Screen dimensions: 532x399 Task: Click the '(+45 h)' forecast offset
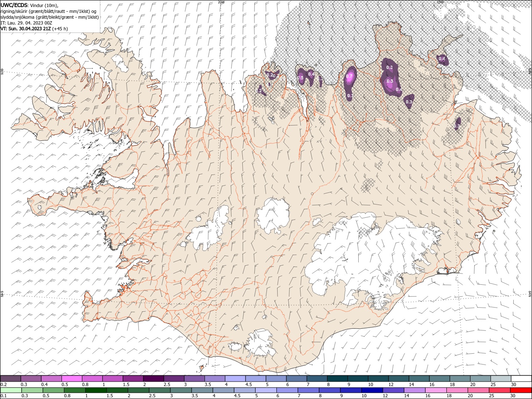pos(60,29)
